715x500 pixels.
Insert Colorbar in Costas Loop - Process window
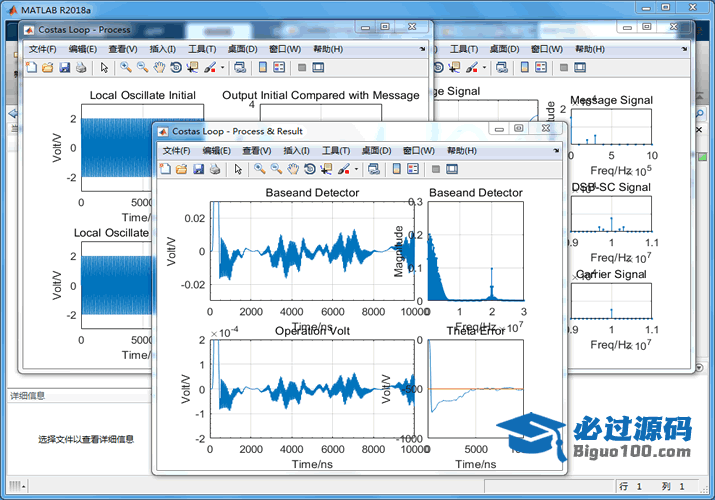[263, 67]
